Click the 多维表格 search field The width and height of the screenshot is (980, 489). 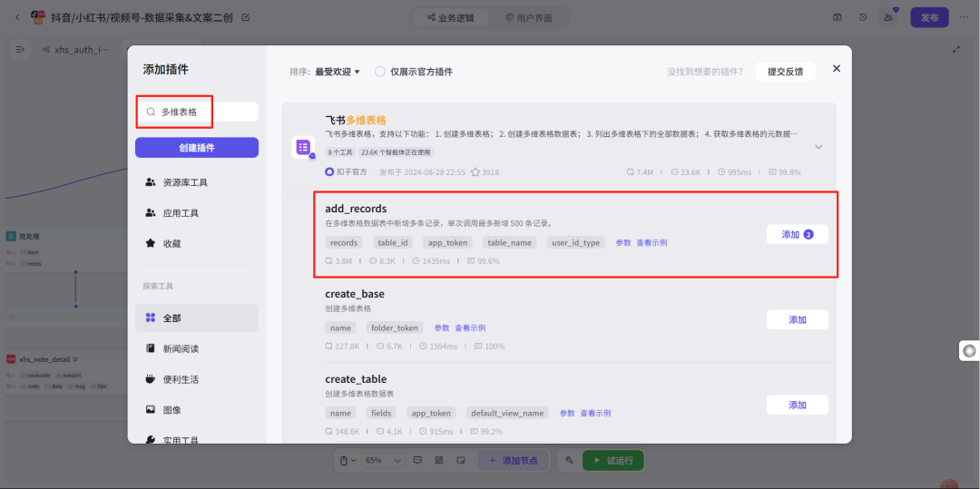[197, 112]
